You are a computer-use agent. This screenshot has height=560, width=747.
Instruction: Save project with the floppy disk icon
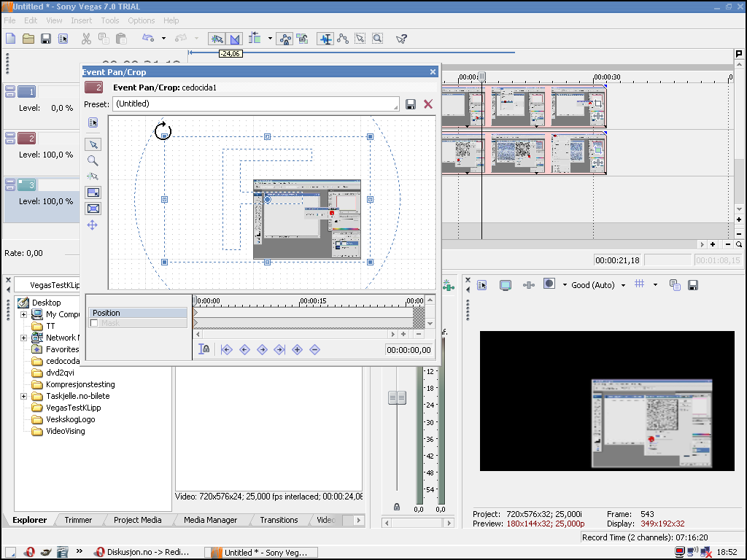pyautogui.click(x=46, y=39)
